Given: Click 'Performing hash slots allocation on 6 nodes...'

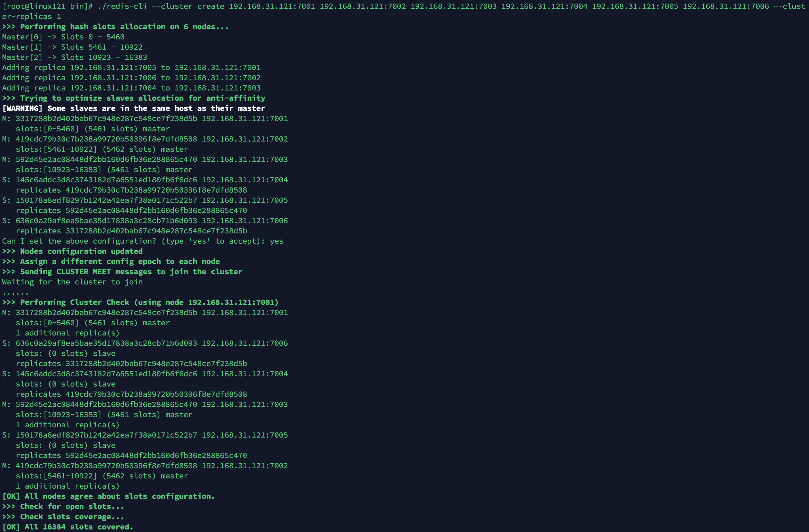Looking at the screenshot, I should click(x=125, y=27).
